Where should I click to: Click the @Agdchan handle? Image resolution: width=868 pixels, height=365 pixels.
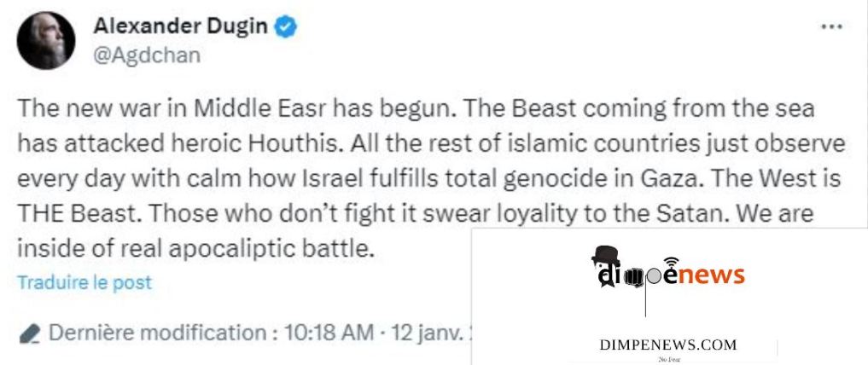tap(147, 55)
